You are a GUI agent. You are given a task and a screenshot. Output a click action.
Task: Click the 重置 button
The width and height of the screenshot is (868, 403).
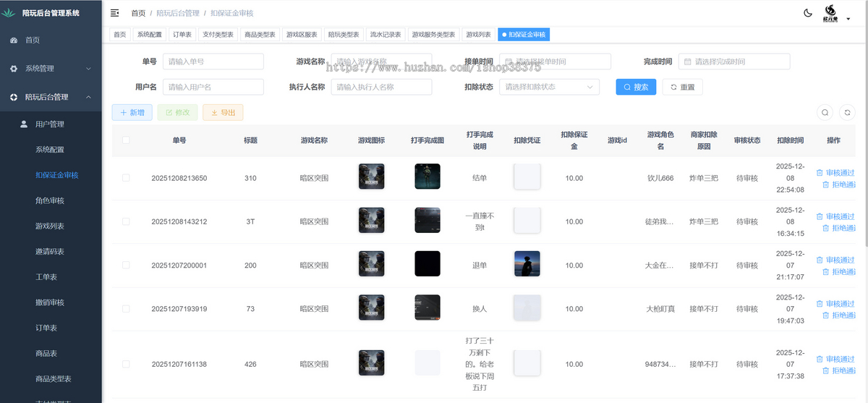(x=682, y=87)
